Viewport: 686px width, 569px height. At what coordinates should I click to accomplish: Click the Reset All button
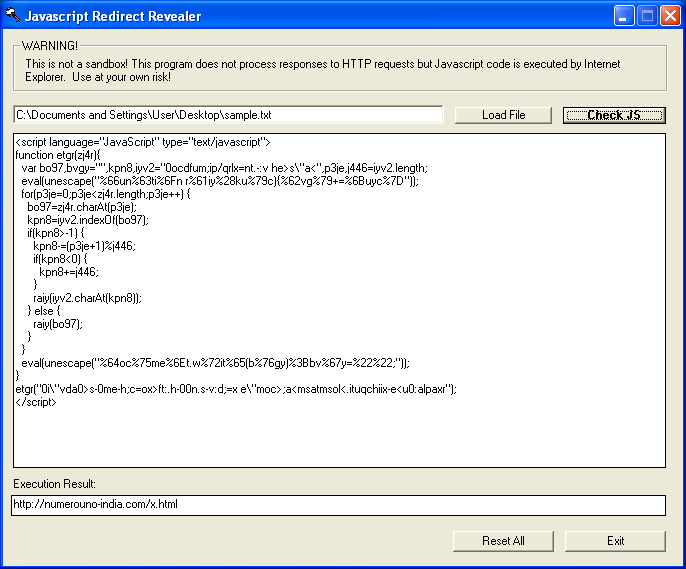503,541
